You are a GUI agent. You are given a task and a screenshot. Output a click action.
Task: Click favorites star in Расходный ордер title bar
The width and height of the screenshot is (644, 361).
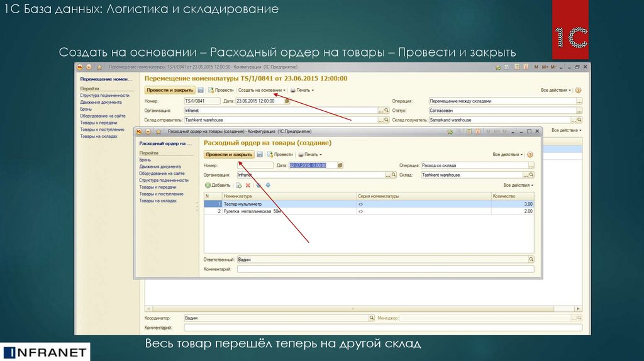point(158,131)
